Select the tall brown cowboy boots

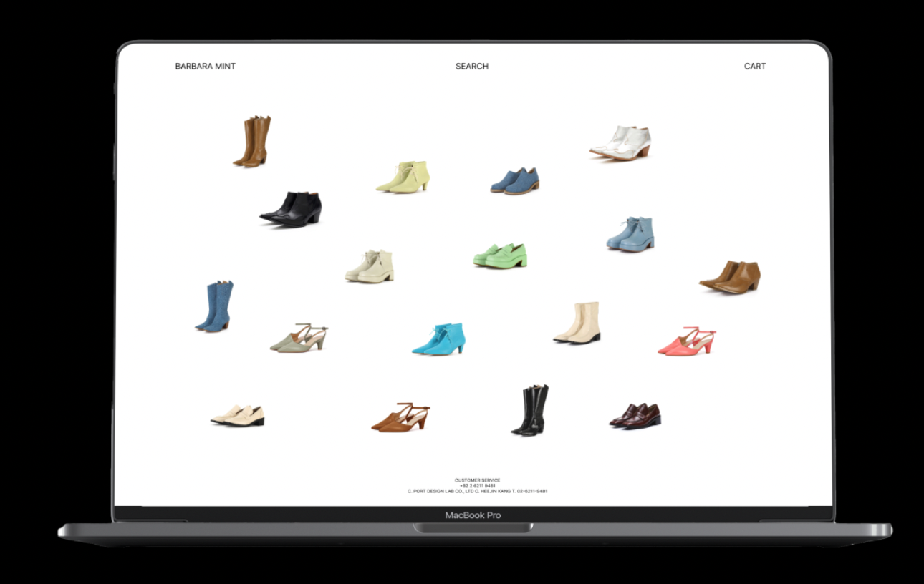pos(252,142)
